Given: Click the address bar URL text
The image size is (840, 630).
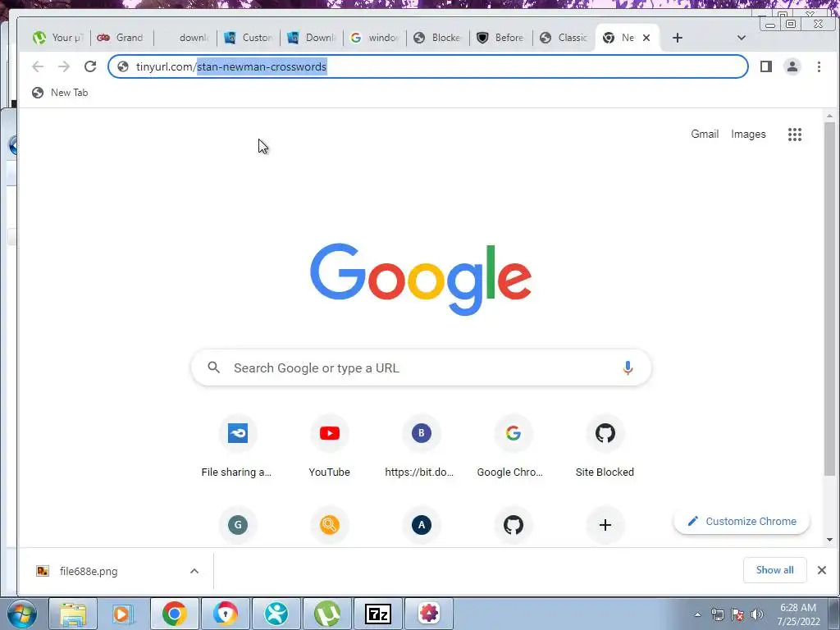Looking at the screenshot, I should point(231,66).
